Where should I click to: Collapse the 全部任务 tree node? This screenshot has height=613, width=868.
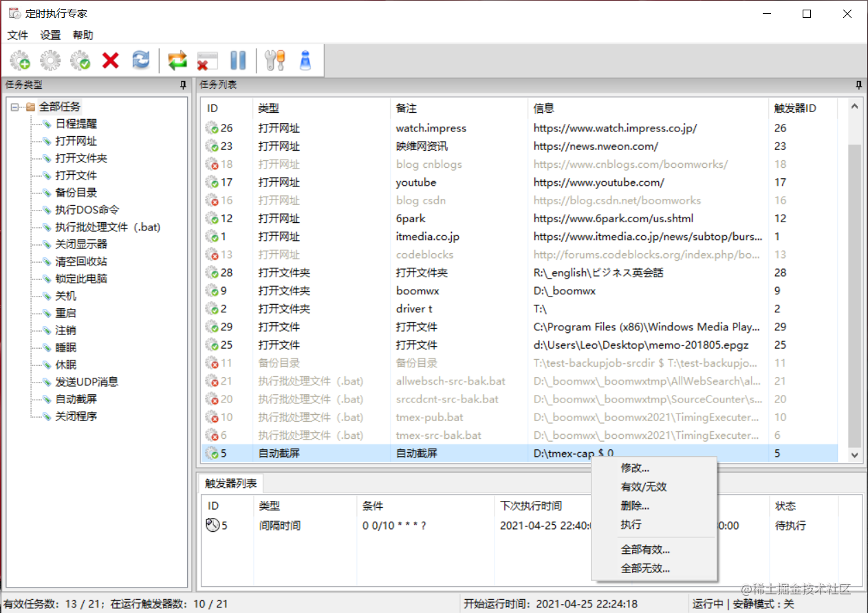click(x=14, y=107)
